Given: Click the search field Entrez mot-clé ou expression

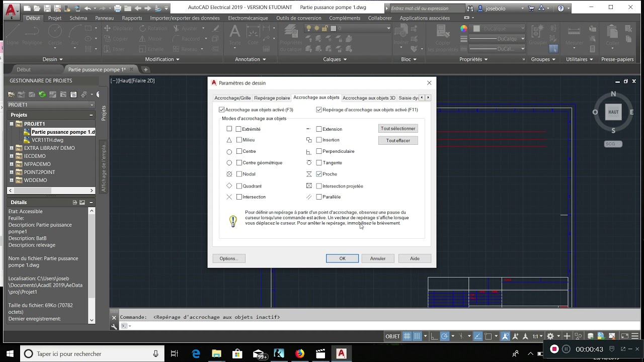Looking at the screenshot, I should coord(427,8).
